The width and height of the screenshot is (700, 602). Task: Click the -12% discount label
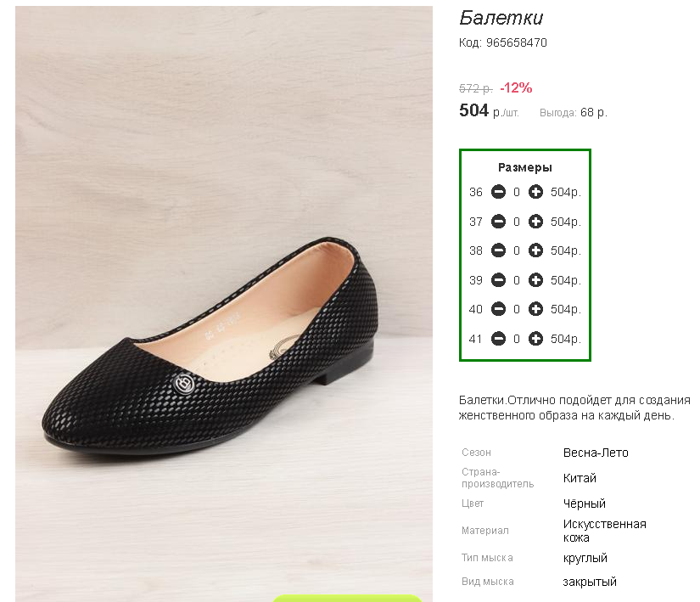pyautogui.click(x=516, y=88)
